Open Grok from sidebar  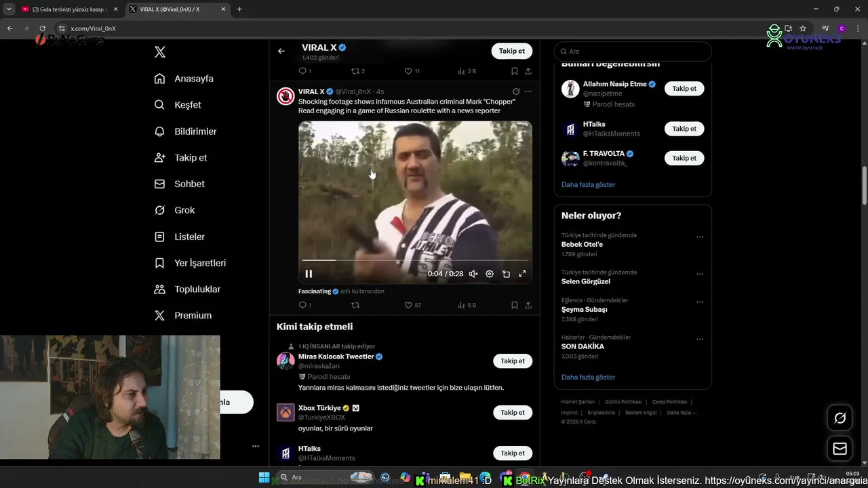174,210
